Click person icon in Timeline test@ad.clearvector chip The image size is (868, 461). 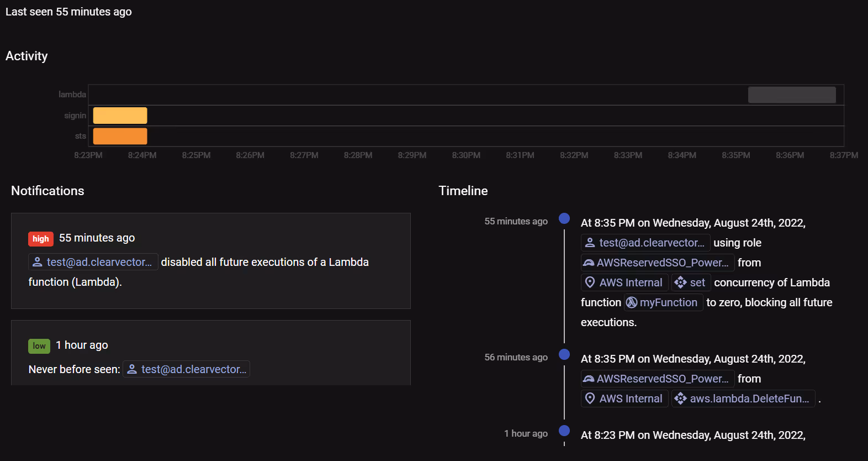(590, 243)
